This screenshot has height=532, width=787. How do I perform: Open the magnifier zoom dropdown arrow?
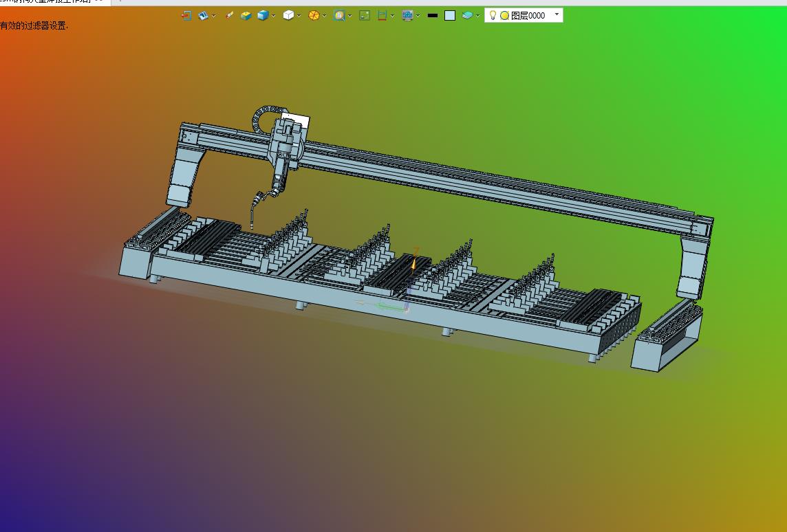click(x=350, y=16)
